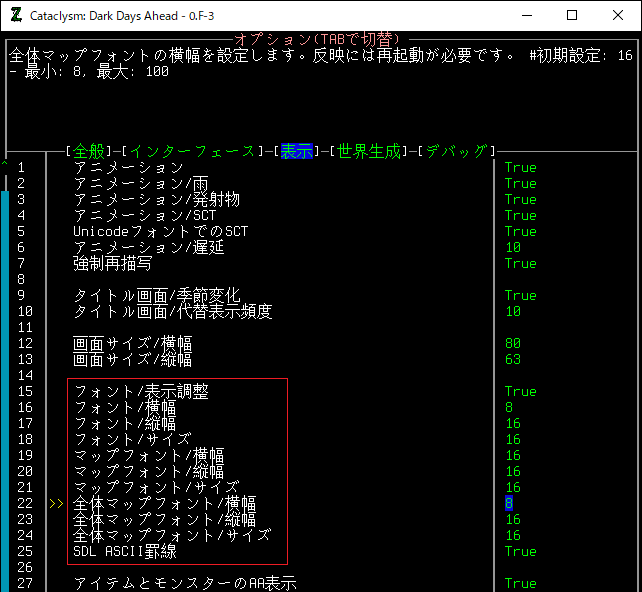The height and width of the screenshot is (592, 642).
Task: Open the デバッグ tab
Action: pos(457,151)
